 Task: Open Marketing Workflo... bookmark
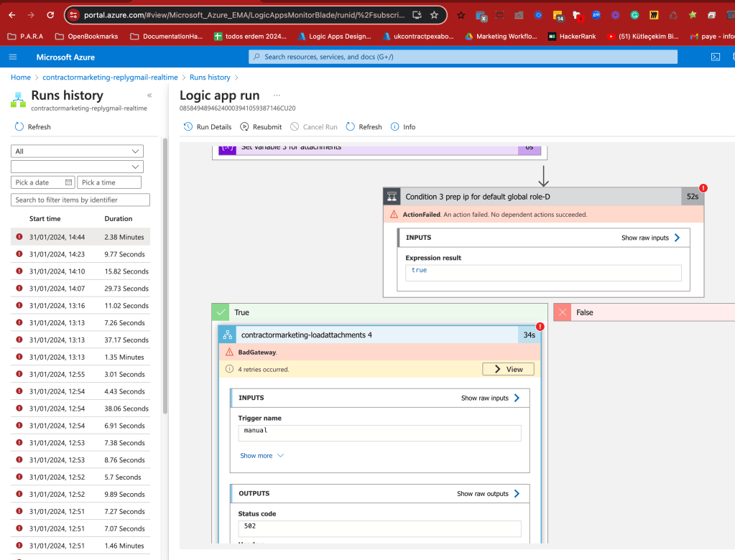pos(501,36)
